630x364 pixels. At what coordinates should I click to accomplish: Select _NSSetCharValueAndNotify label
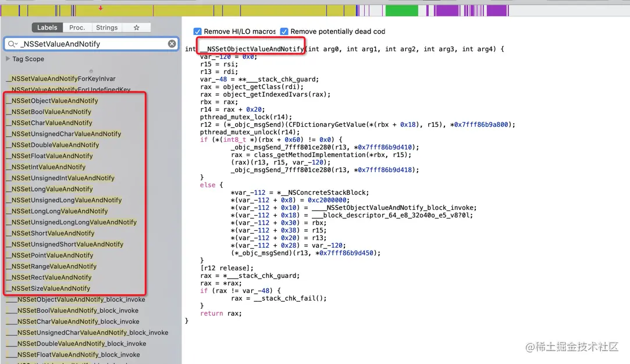tap(49, 123)
